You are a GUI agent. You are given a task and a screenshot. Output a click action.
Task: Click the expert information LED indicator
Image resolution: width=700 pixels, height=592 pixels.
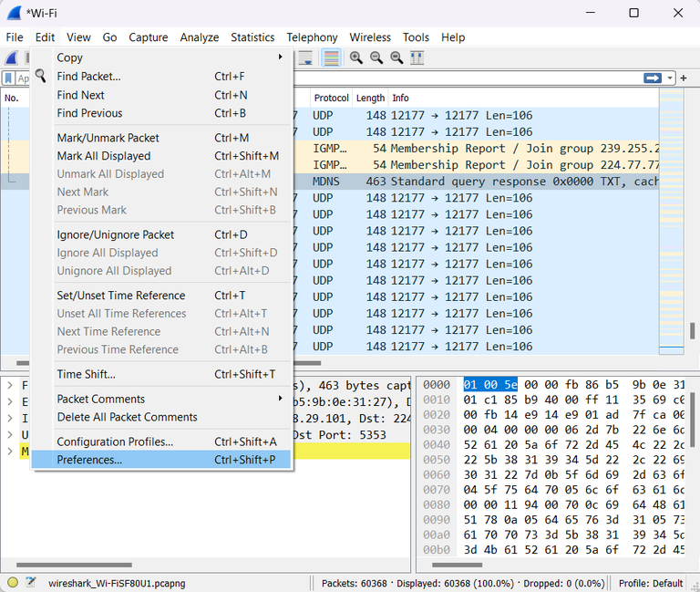tap(13, 582)
